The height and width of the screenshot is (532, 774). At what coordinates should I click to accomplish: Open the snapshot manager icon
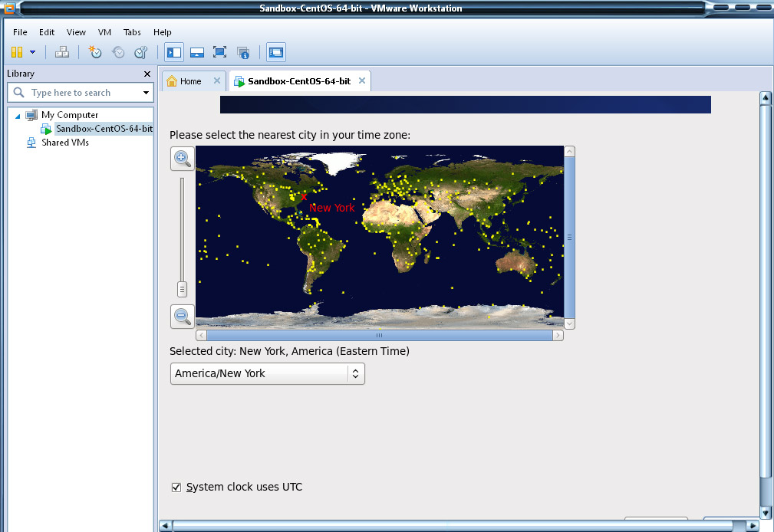tap(141, 52)
